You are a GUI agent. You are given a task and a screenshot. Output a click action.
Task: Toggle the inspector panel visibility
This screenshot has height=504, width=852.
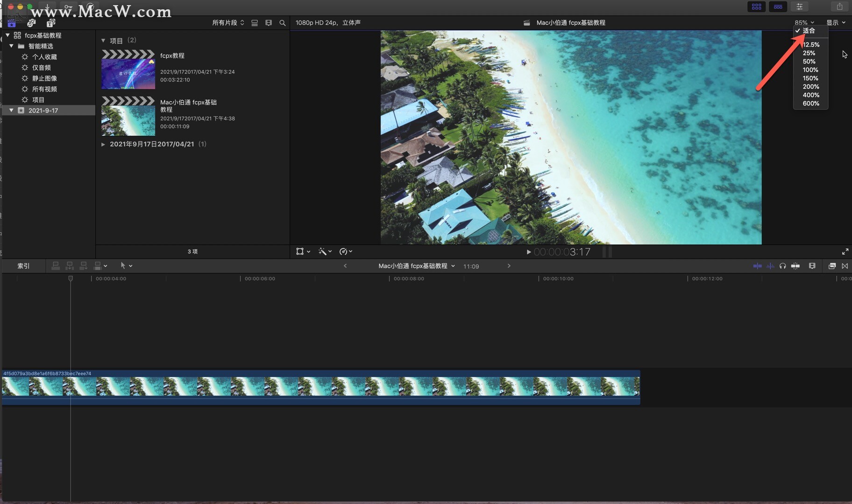coord(799,7)
